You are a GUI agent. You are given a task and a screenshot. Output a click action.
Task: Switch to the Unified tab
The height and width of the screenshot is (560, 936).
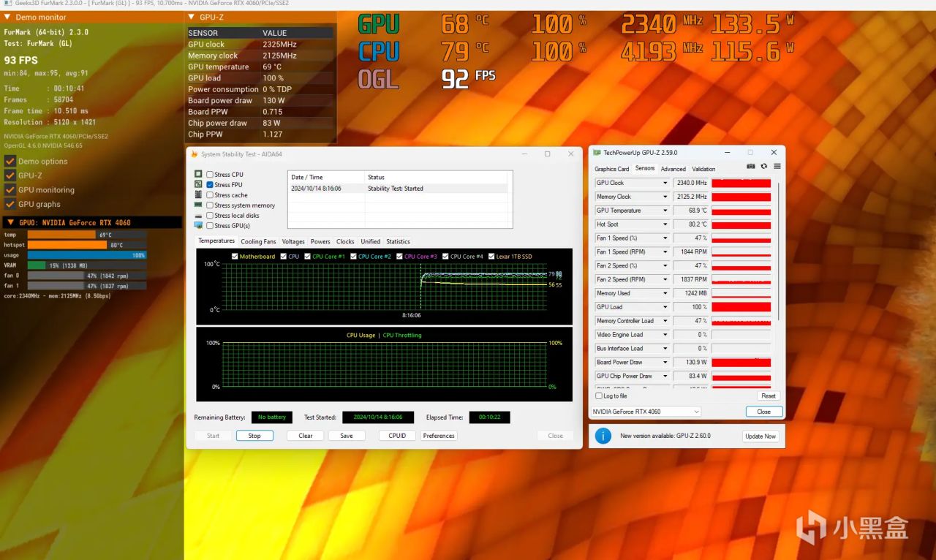pos(371,241)
